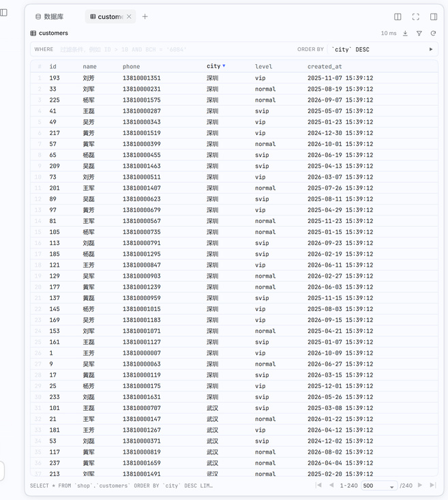
Task: Select phone cell 13810000287
Action: 142,111
